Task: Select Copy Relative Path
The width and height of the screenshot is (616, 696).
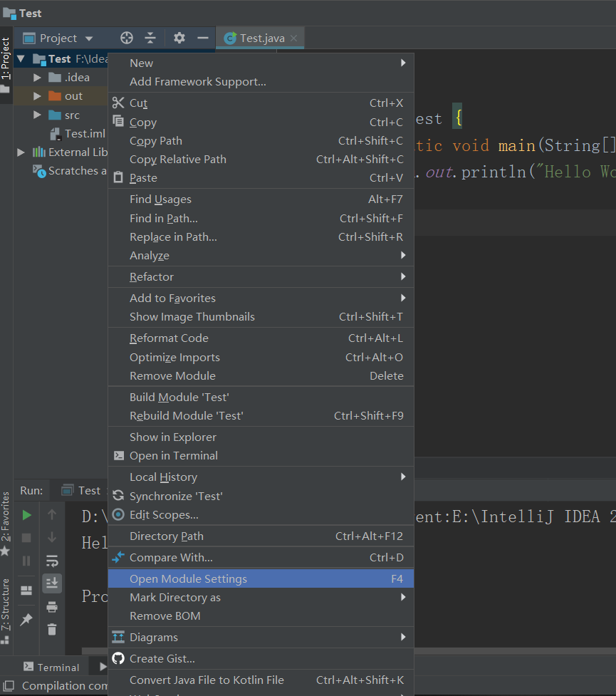Action: (261, 160)
